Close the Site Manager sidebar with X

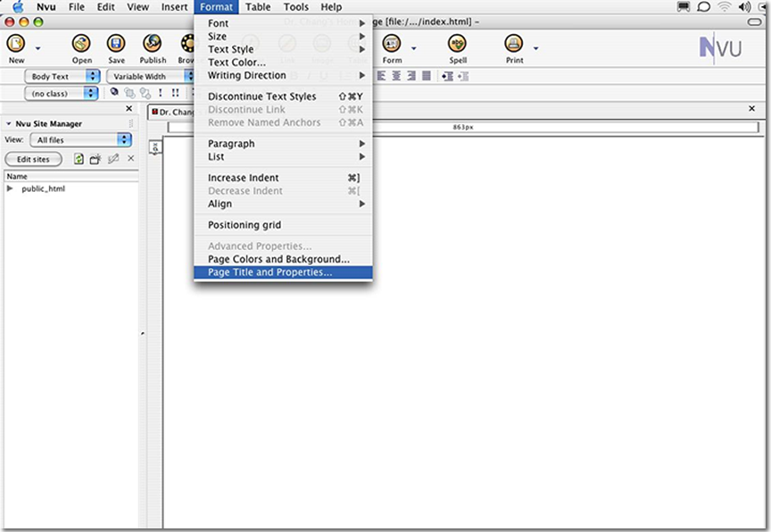(x=128, y=109)
